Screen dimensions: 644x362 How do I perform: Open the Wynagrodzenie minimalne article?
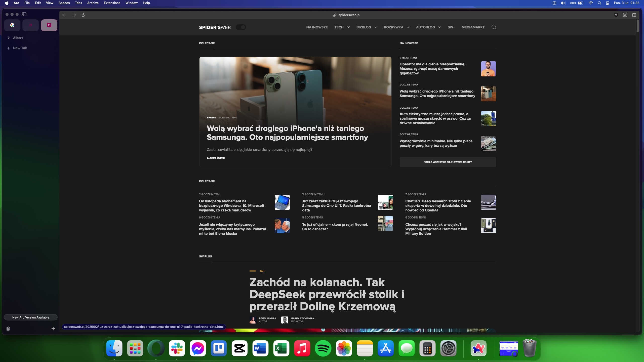436,143
